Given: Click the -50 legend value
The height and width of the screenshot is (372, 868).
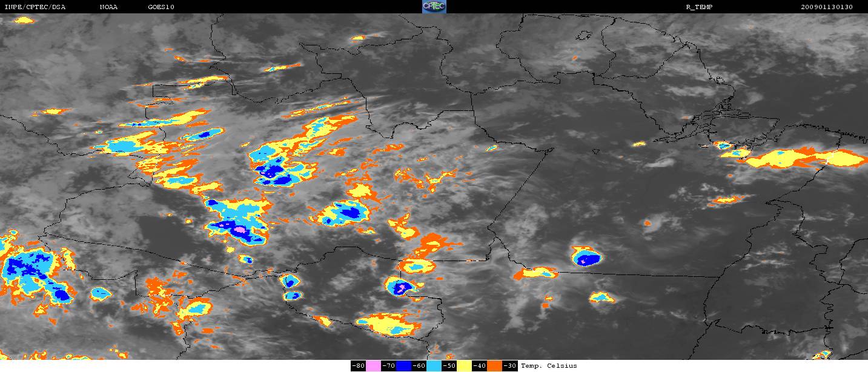Looking at the screenshot, I should (449, 366).
